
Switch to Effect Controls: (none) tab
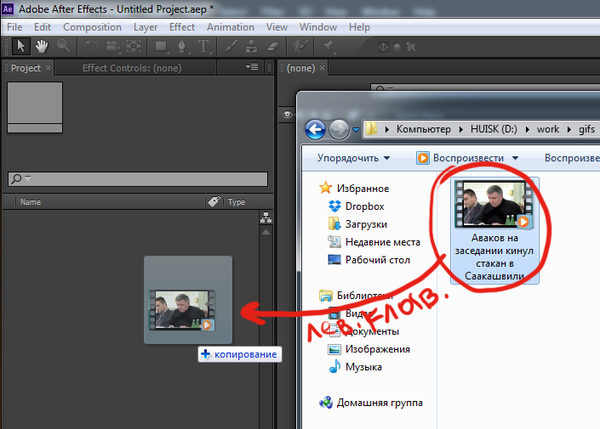coord(132,68)
